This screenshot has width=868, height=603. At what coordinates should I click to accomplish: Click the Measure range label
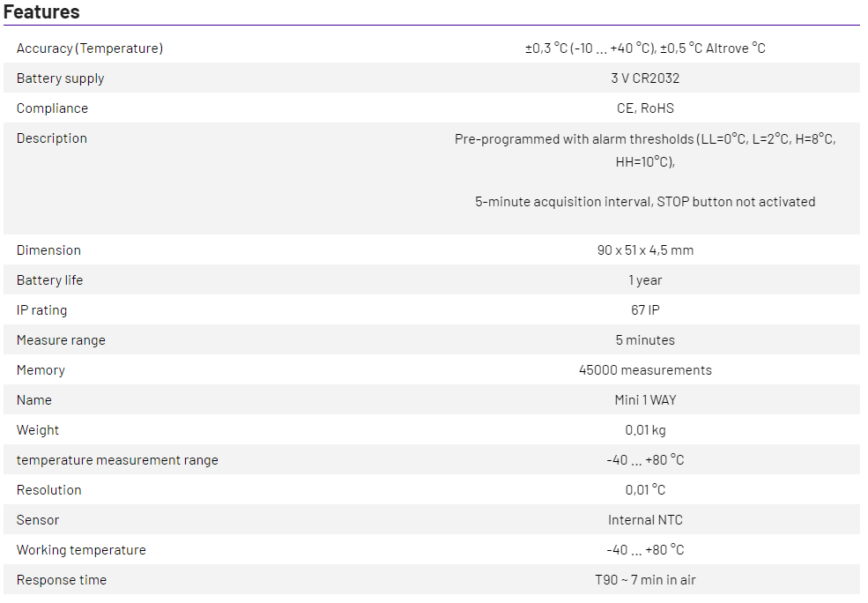(x=61, y=340)
